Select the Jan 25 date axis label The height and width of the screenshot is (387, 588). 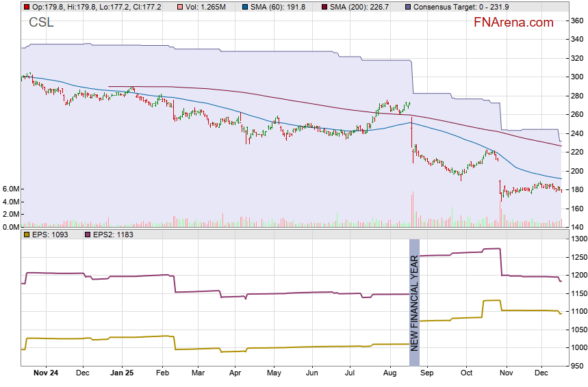coord(121,374)
